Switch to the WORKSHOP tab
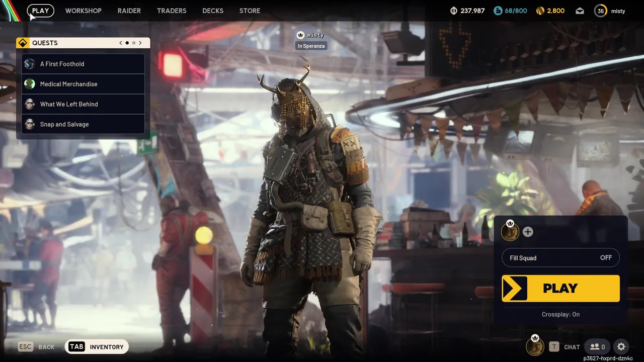 (83, 11)
